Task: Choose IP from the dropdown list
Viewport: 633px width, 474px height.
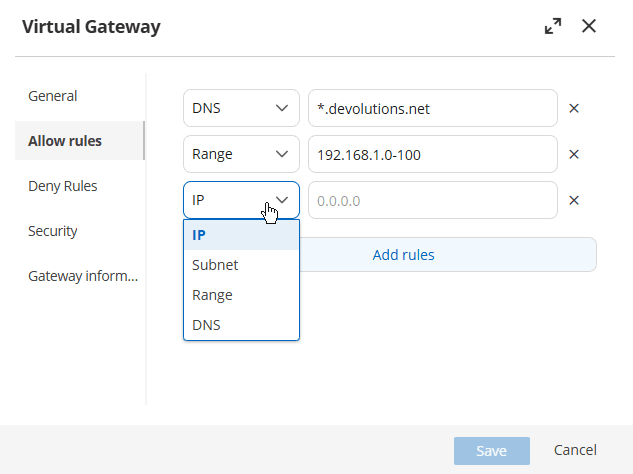Action: (241, 235)
